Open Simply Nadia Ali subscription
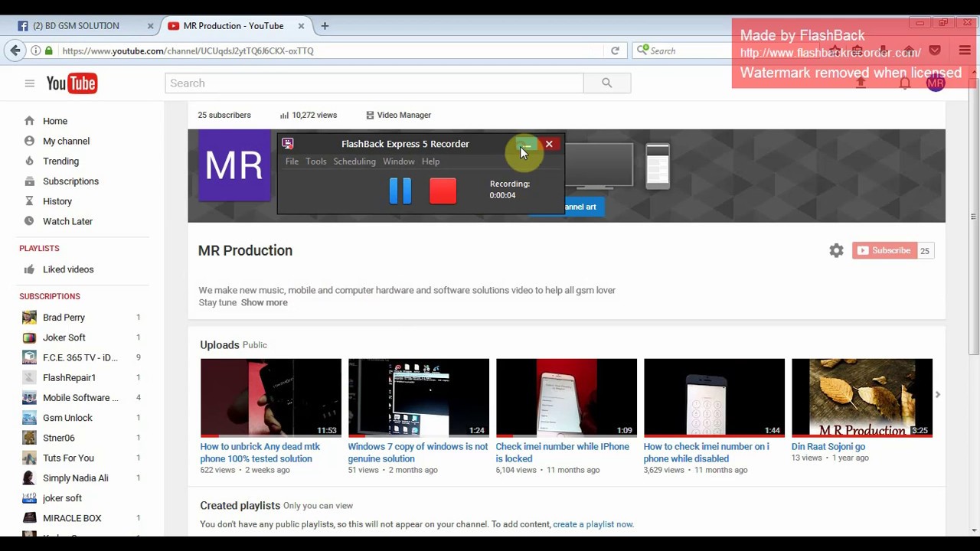 coord(75,478)
